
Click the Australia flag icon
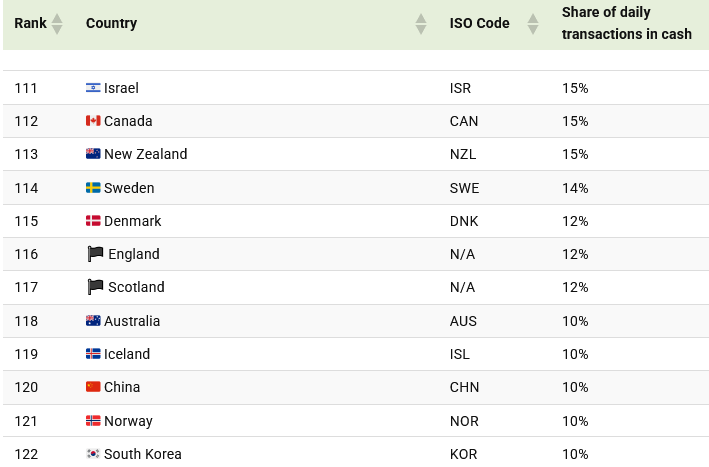coord(93,321)
